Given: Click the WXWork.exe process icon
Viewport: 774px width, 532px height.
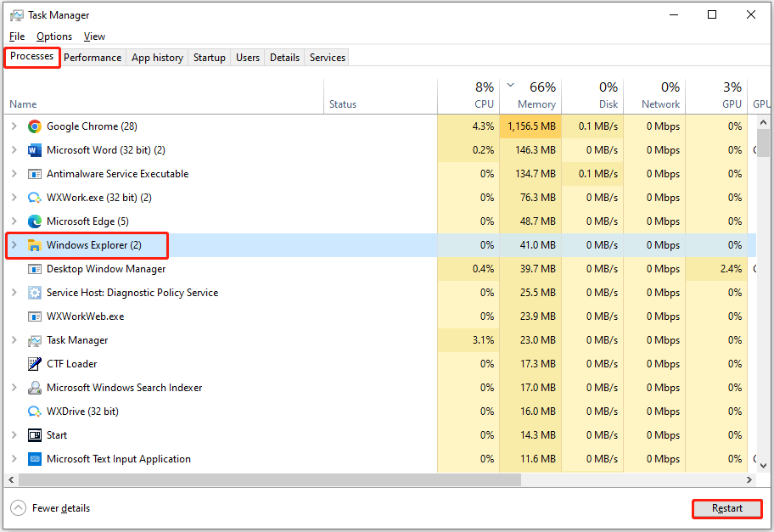Looking at the screenshot, I should (x=35, y=198).
